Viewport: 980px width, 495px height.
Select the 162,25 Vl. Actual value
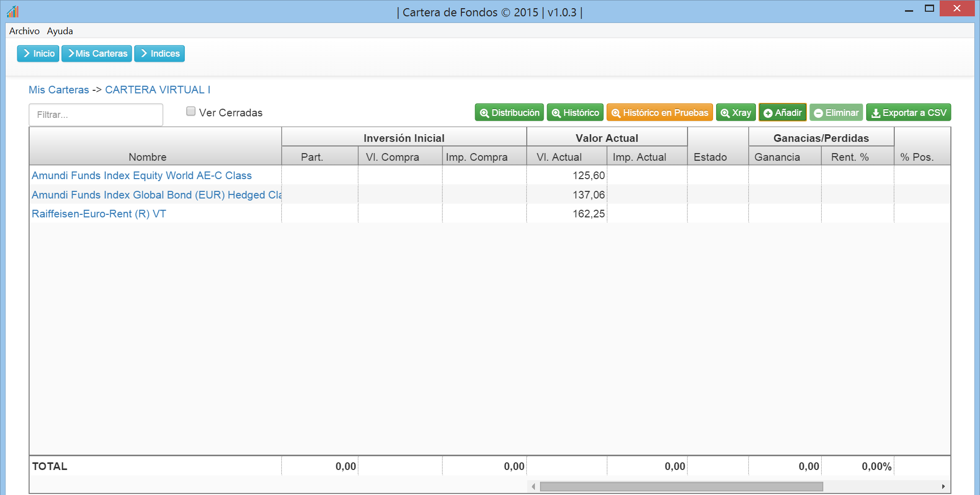(589, 214)
